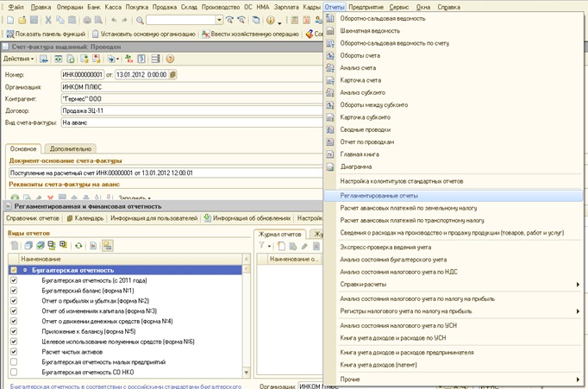Select Шахматная ведомость from Отчеты menu

pos(370,31)
